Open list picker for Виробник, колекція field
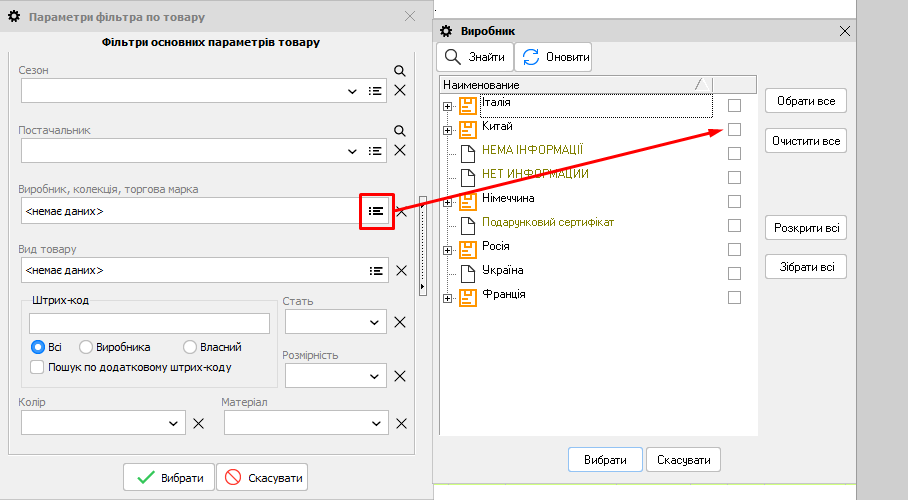The width and height of the screenshot is (908, 500). point(376,211)
